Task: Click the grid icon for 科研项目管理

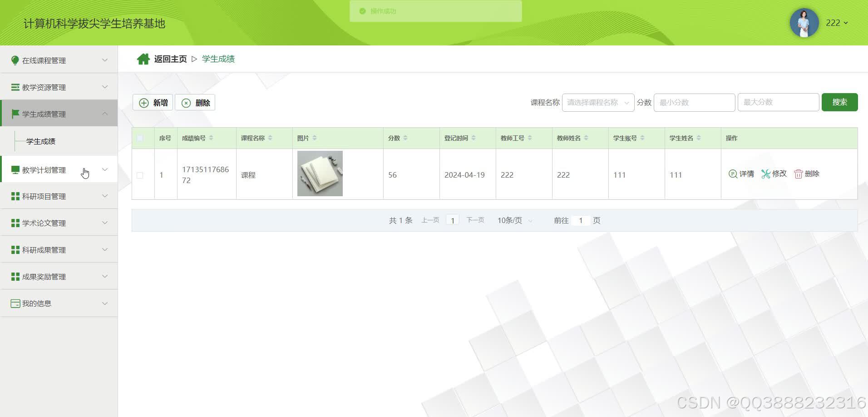Action: tap(15, 196)
